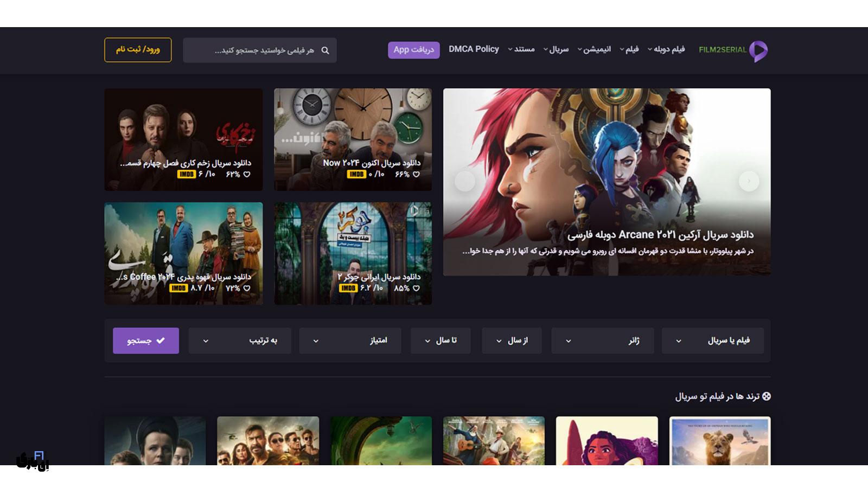Open the زخم کاری series card
The width and height of the screenshot is (868, 488).
tap(183, 139)
